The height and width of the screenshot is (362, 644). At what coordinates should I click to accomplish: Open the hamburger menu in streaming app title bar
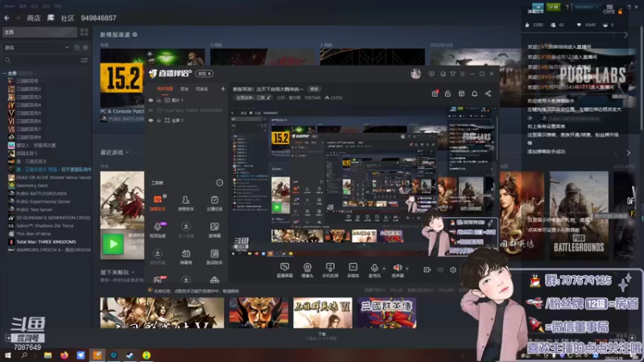coord(462,74)
